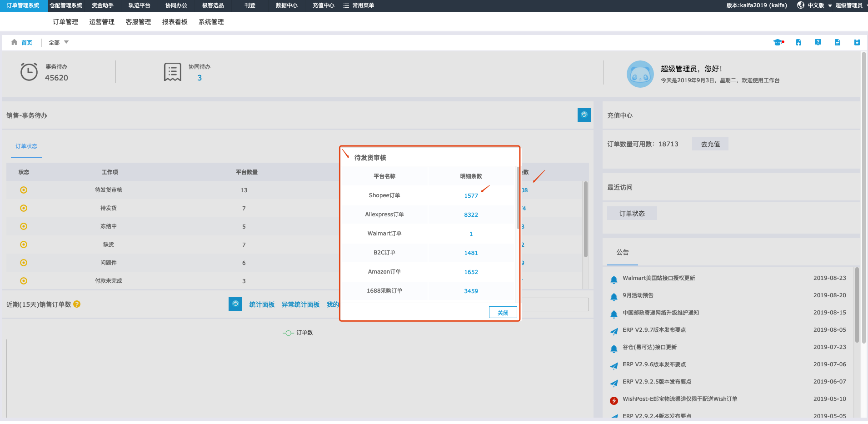The image size is (868, 424).
Task: Open Shopee订单 count link 1577
Action: [x=471, y=195]
